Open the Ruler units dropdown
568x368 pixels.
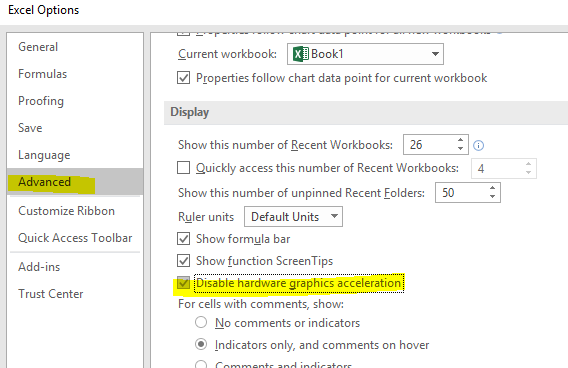(293, 217)
